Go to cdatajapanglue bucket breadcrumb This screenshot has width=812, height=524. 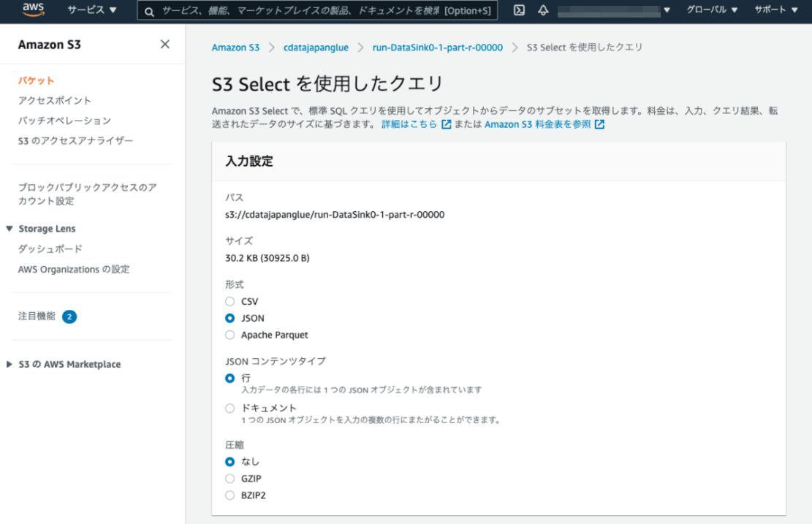pyautogui.click(x=316, y=48)
